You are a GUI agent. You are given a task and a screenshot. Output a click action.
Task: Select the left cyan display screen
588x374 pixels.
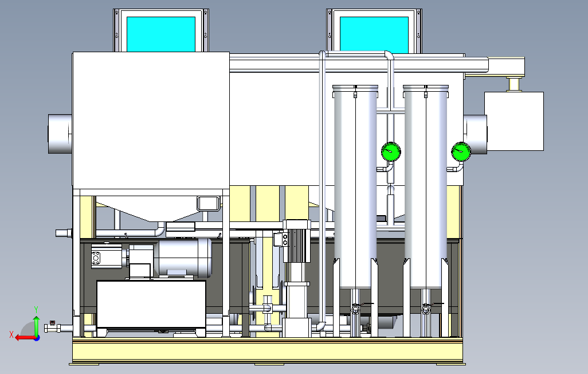tap(161, 34)
